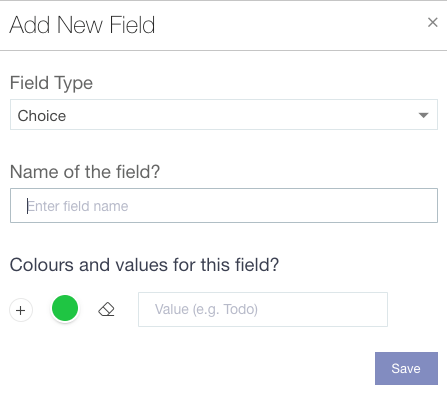The width and height of the screenshot is (447, 403).
Task: Clear the value using the eraser icon
Action: [106, 309]
